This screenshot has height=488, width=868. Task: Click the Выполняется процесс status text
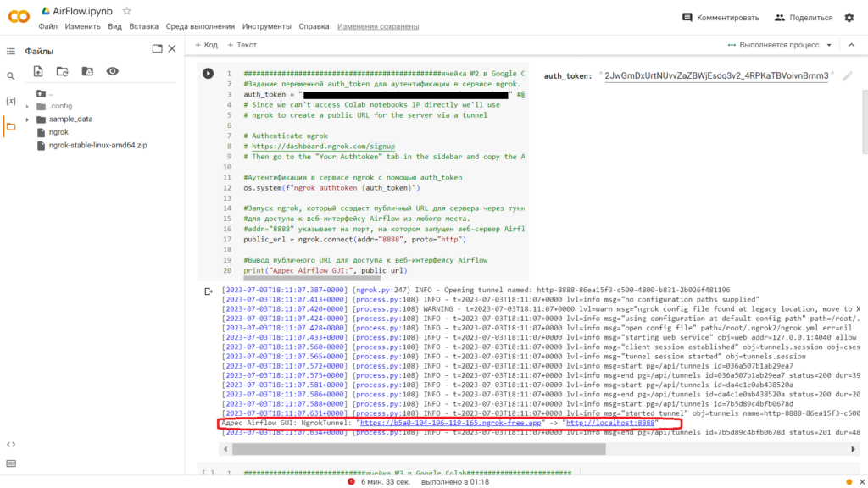(779, 45)
